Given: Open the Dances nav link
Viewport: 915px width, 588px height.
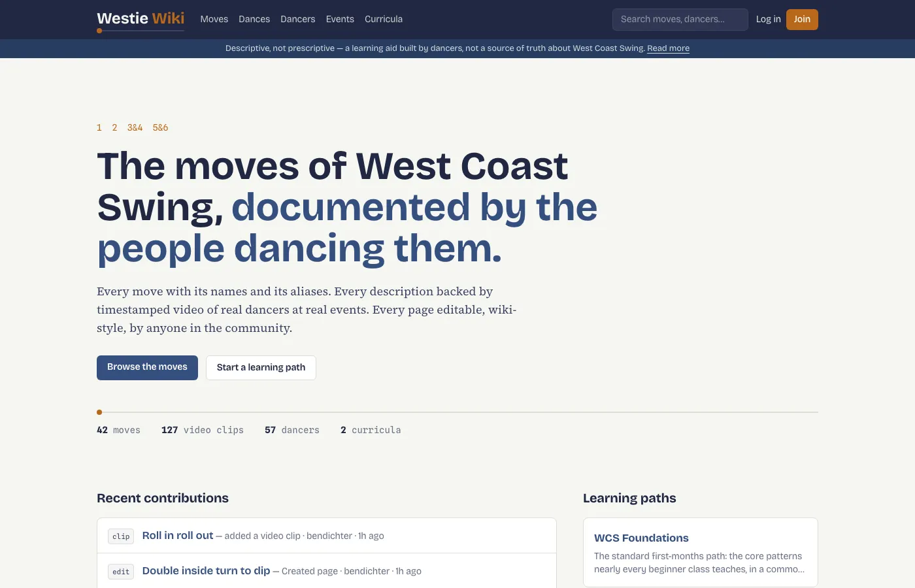Looking at the screenshot, I should (x=254, y=20).
